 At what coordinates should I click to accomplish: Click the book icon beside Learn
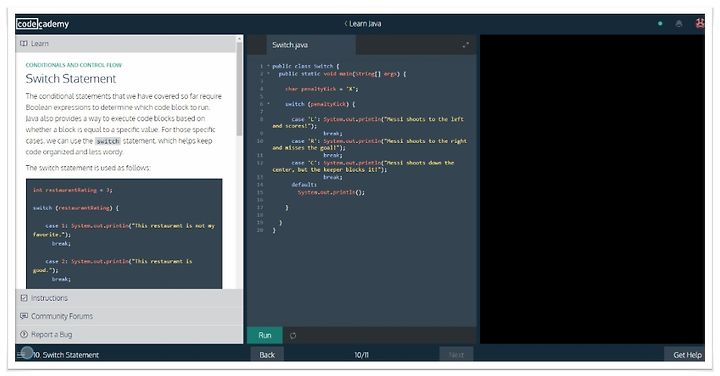[x=23, y=43]
